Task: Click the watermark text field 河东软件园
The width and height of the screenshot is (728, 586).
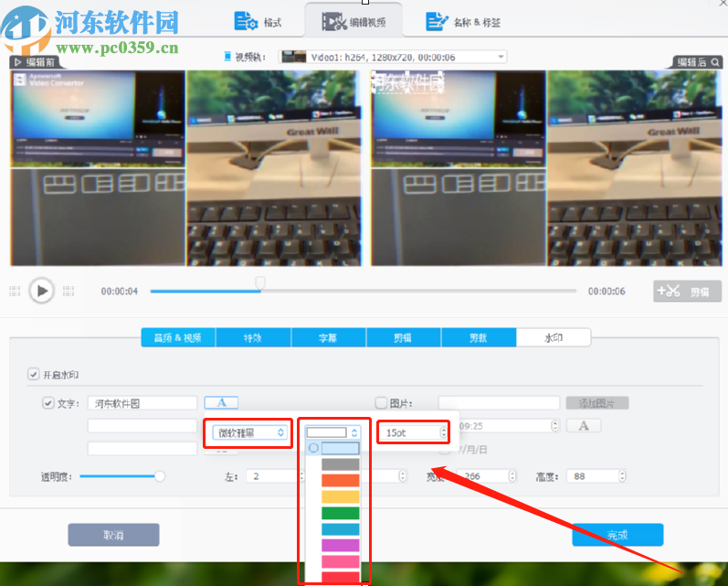Action: [142, 403]
